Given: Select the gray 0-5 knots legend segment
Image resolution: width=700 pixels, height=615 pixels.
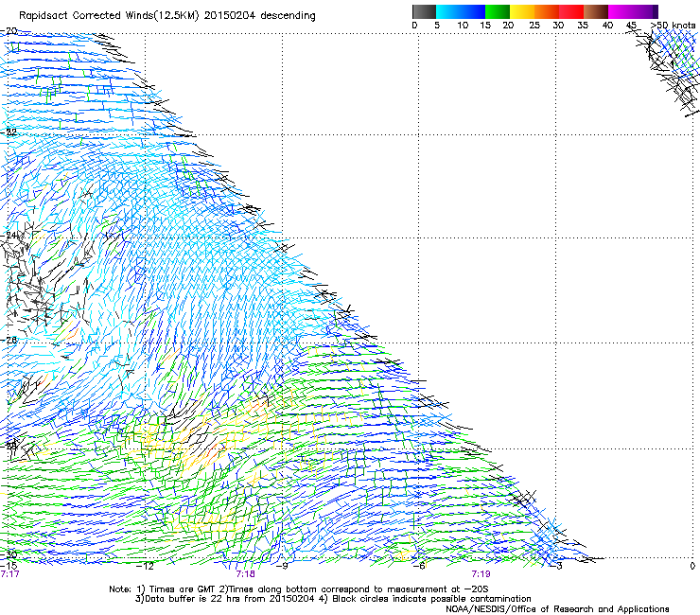Looking at the screenshot, I should (424, 11).
